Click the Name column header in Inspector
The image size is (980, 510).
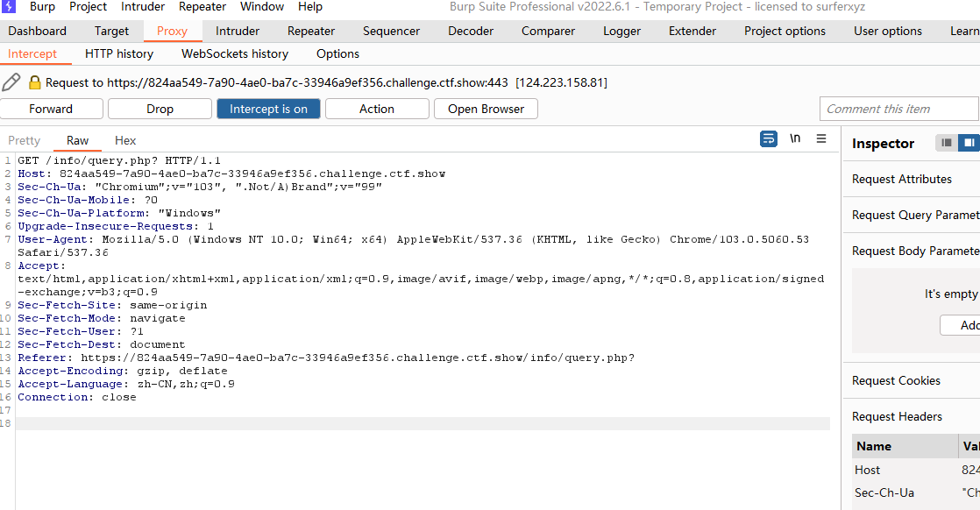click(905, 446)
